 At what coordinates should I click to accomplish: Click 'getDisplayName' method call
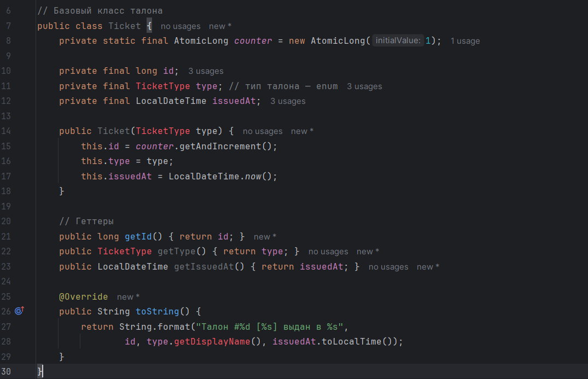tap(212, 341)
